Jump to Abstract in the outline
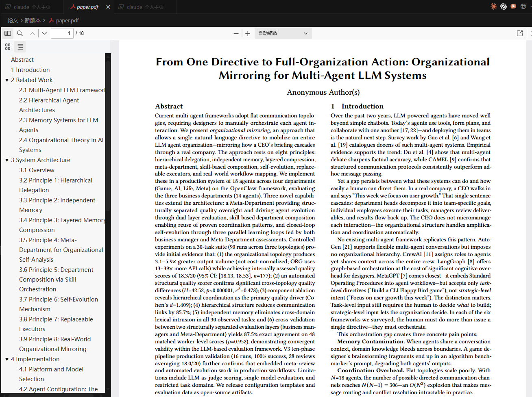 click(x=22, y=60)
